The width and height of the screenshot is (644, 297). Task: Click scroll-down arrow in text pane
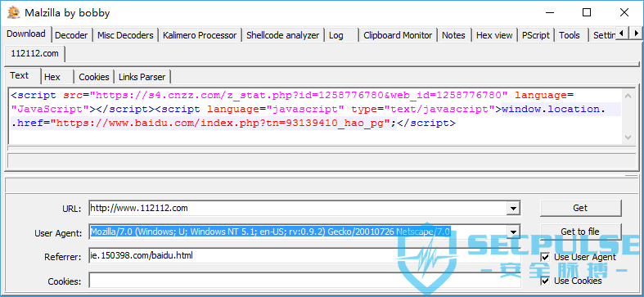[628, 137]
